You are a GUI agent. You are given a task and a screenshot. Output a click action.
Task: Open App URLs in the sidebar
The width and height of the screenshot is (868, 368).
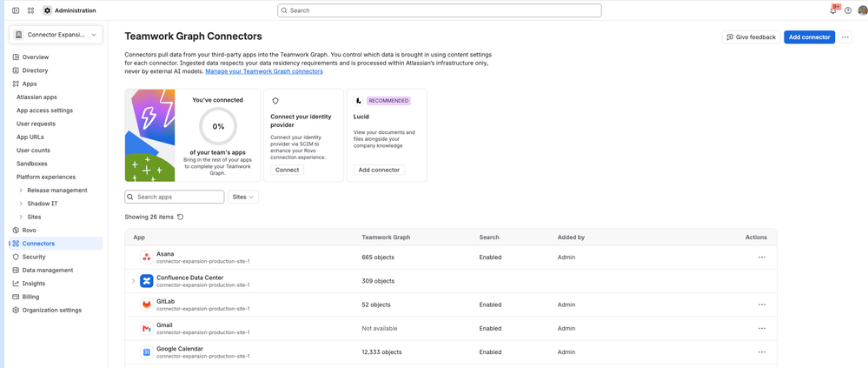click(30, 137)
